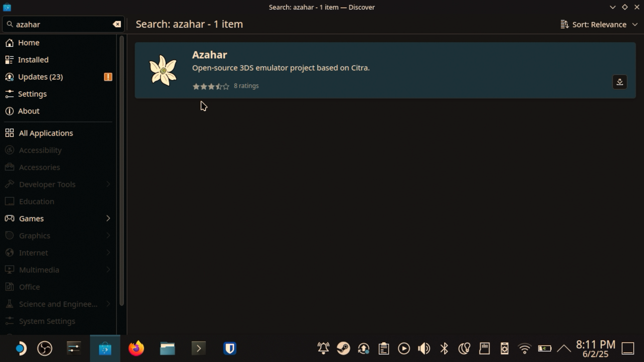Launch Bitwarden from the taskbar
Screen dimensions: 644x362
(x=230, y=349)
